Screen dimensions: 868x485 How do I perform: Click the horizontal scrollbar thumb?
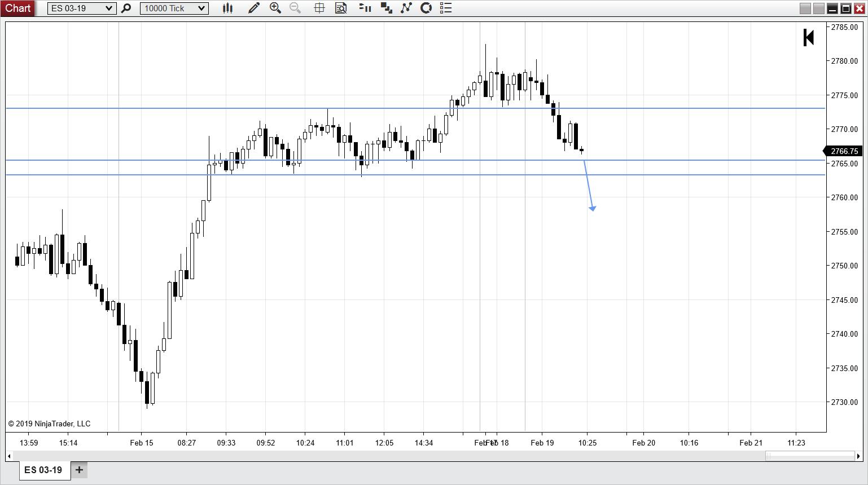click(x=810, y=456)
